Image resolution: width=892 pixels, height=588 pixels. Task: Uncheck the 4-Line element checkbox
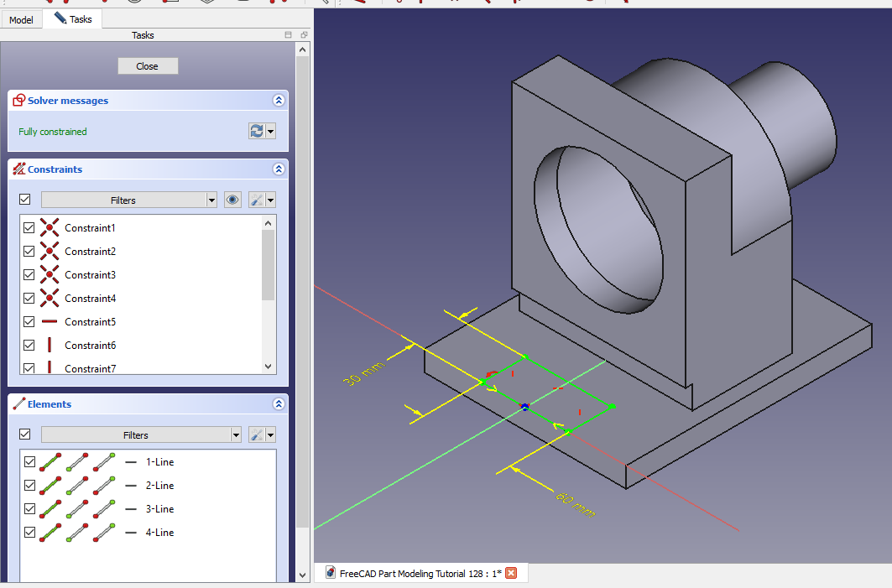click(30, 533)
